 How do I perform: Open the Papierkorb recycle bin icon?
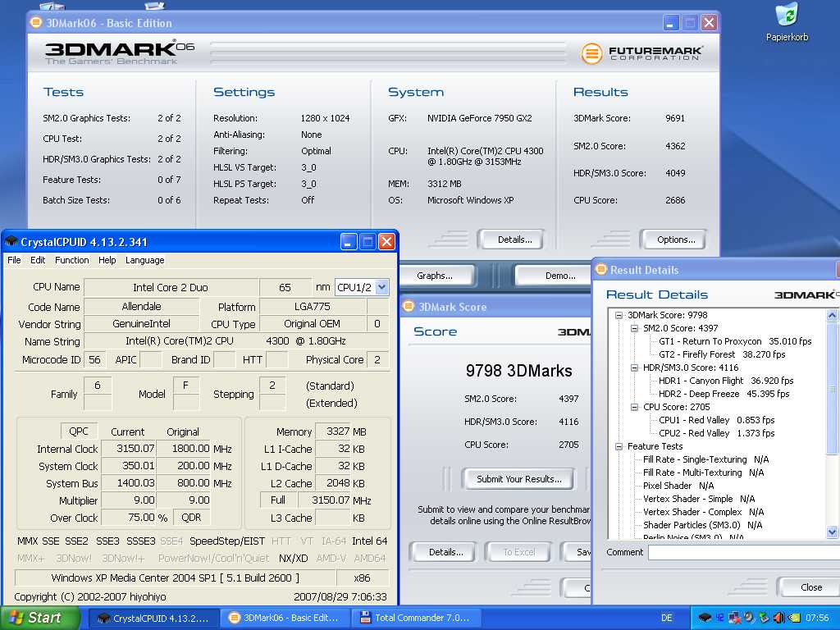pyautogui.click(x=787, y=22)
